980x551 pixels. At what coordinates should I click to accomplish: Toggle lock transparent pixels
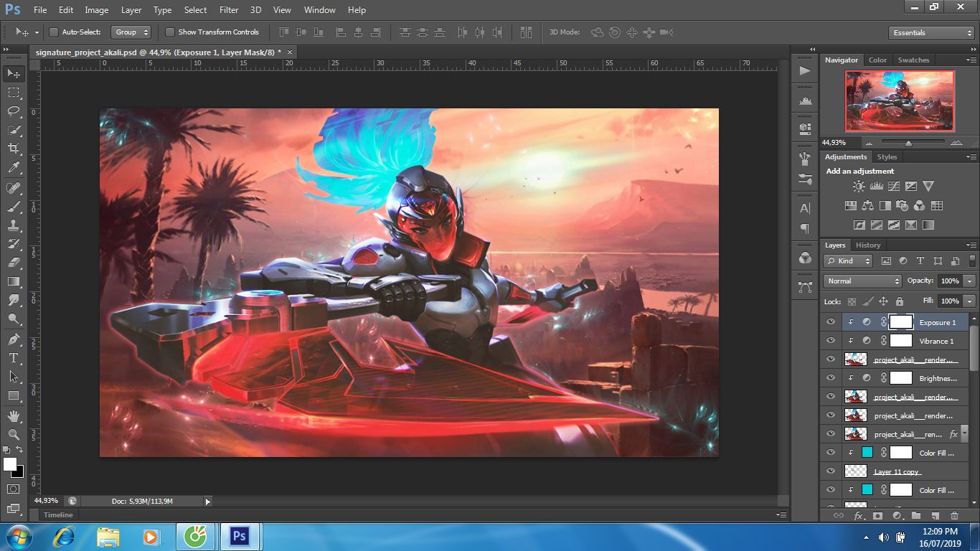852,301
